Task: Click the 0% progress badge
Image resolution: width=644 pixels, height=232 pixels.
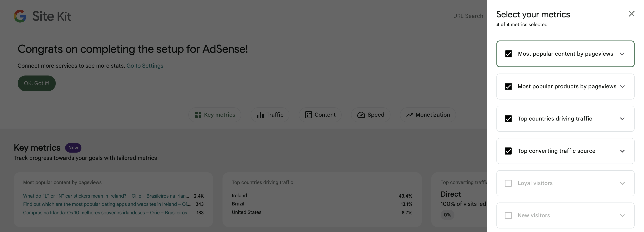Action: pyautogui.click(x=448, y=215)
